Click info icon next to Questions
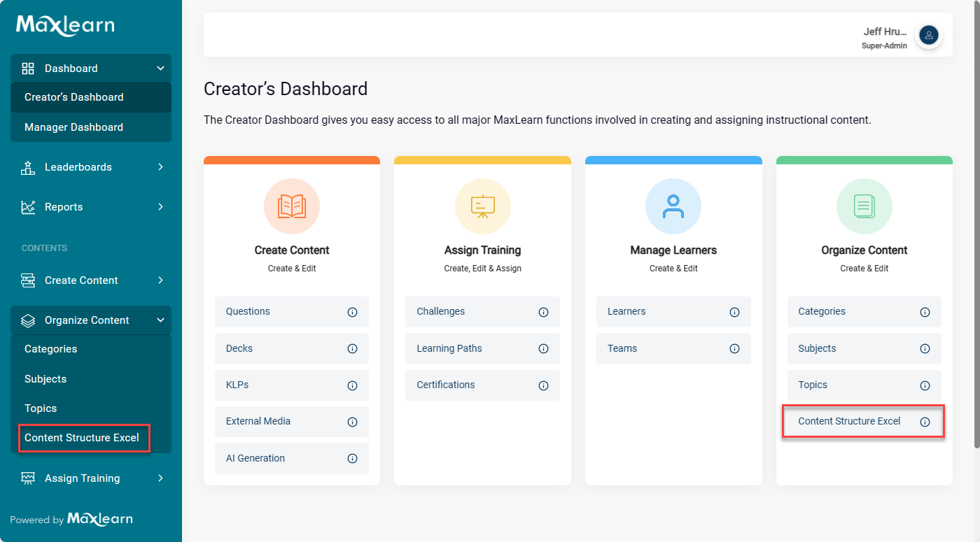This screenshot has width=980, height=542. (352, 312)
